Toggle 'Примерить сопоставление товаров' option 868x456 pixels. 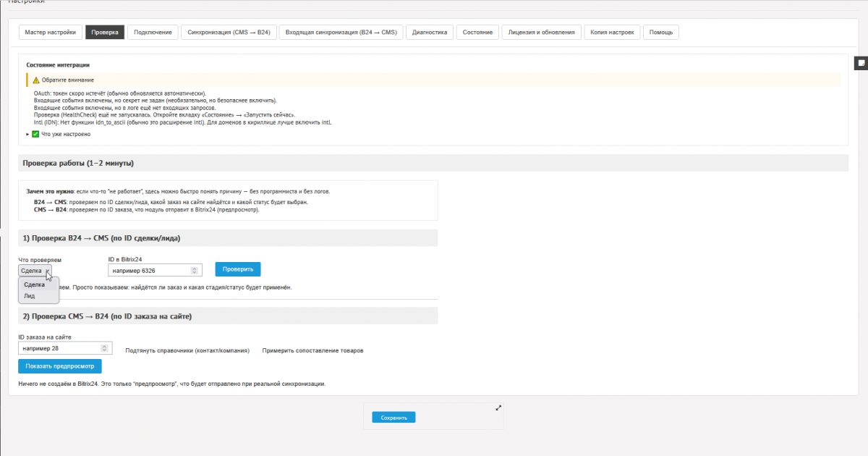312,350
